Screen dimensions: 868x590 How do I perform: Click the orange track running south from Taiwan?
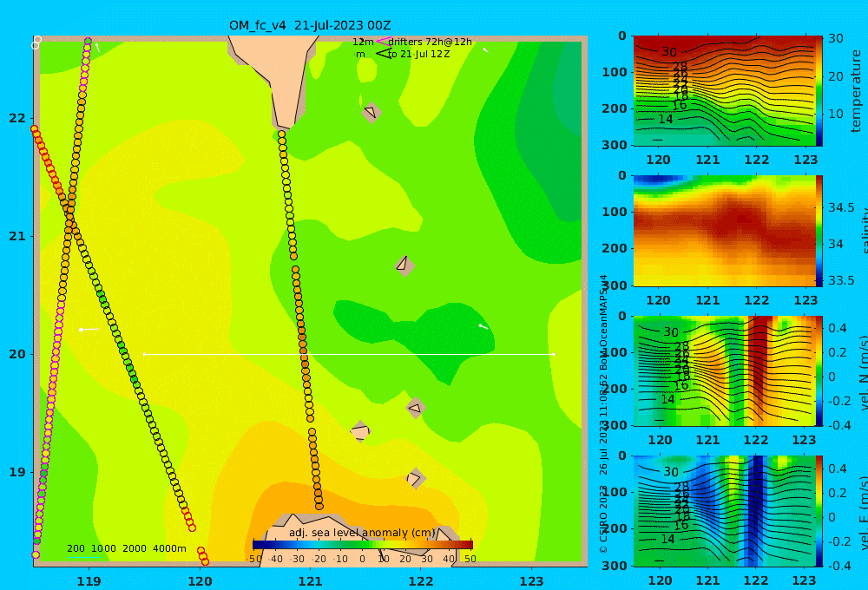point(300,320)
